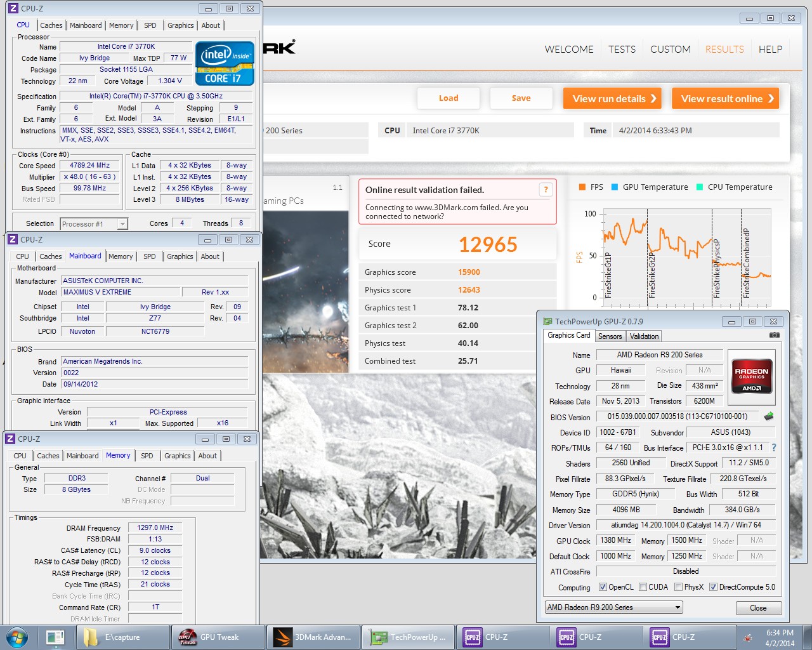
Task: Click the CAS# Latency value 9.0 clocks
Action: [155, 550]
